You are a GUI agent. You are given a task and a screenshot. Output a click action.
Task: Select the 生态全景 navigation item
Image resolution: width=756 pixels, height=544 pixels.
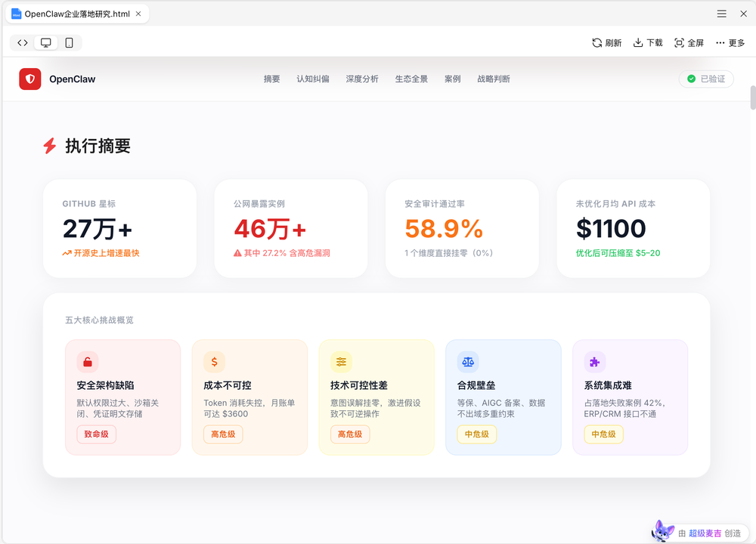click(x=411, y=79)
